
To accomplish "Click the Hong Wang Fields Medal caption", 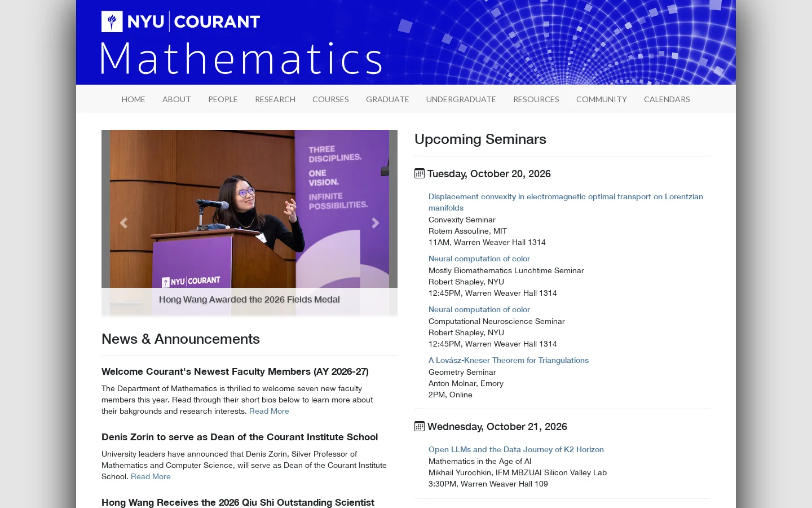I will click(249, 300).
